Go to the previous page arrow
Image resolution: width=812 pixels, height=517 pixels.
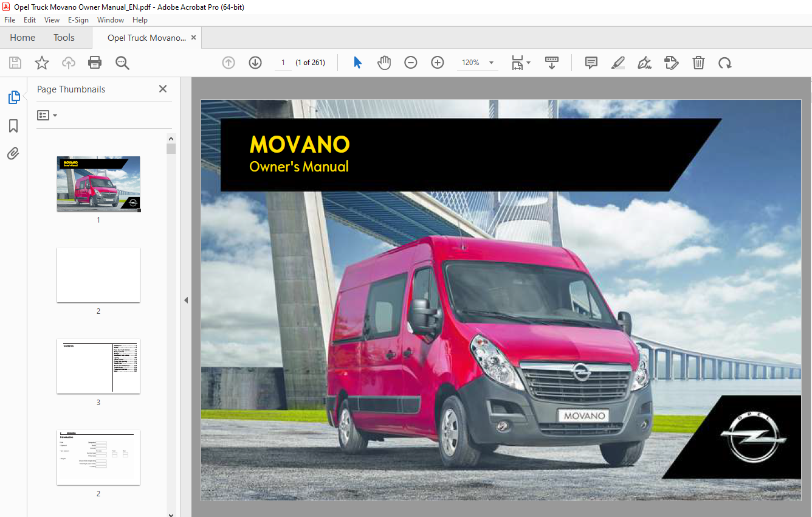(229, 63)
